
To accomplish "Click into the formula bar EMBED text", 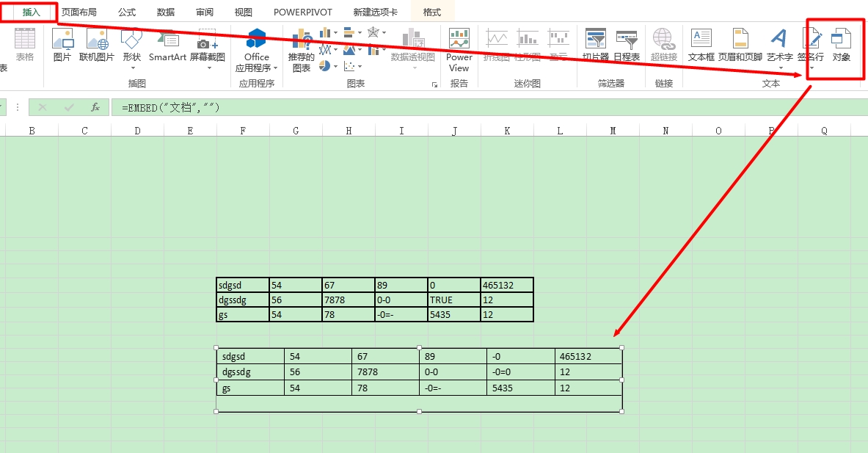I will 170,107.
